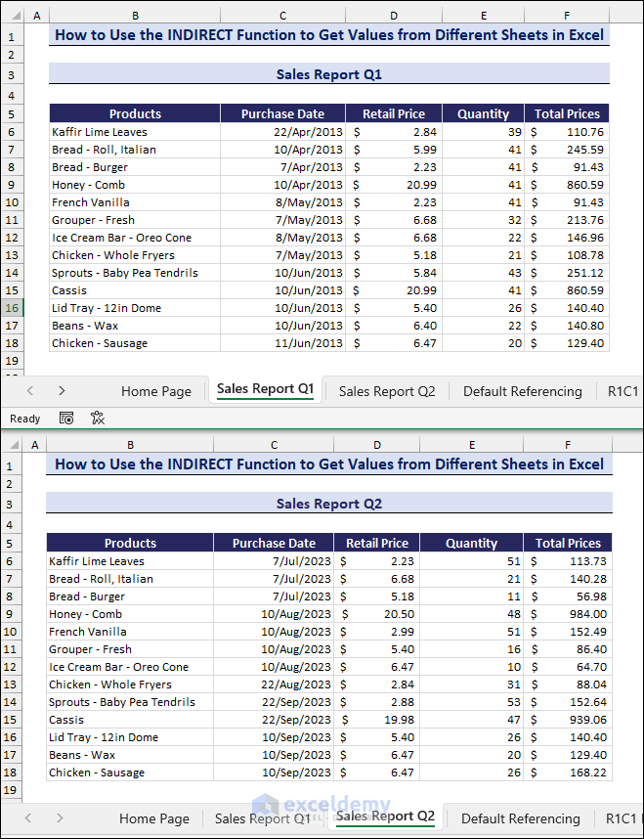Click total price 984.00 cell

(x=568, y=614)
